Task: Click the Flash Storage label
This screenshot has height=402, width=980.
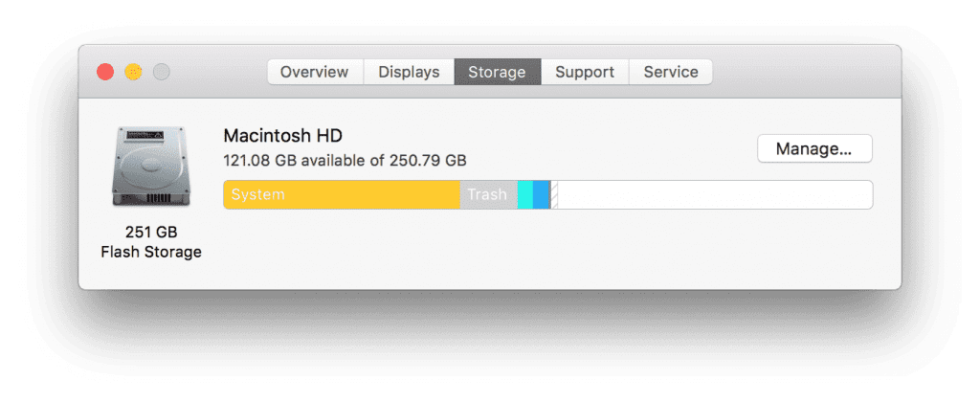Action: pyautogui.click(x=151, y=253)
